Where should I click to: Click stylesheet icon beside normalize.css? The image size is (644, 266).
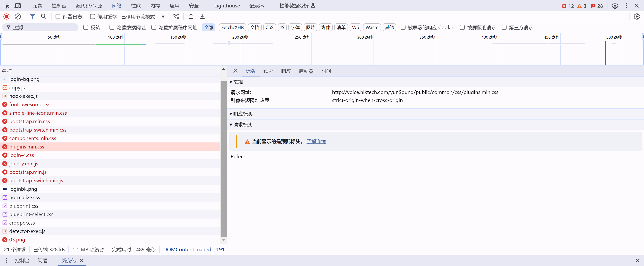coord(5,198)
